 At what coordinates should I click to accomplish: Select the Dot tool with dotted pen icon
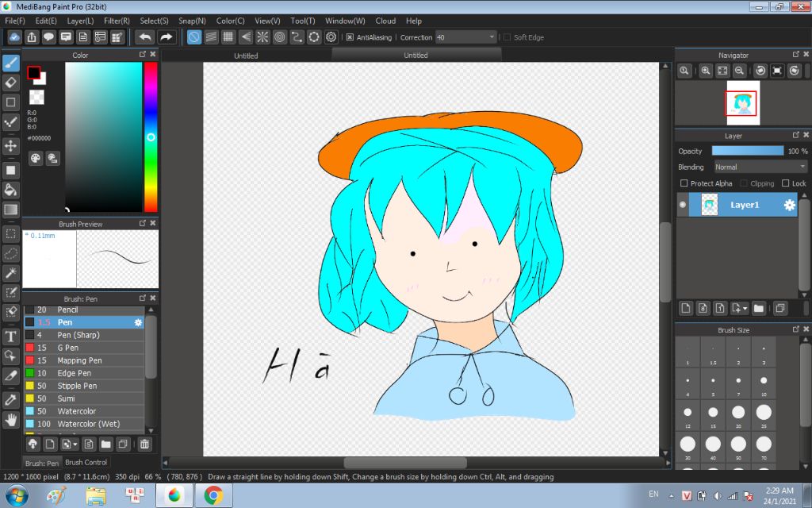click(x=11, y=122)
